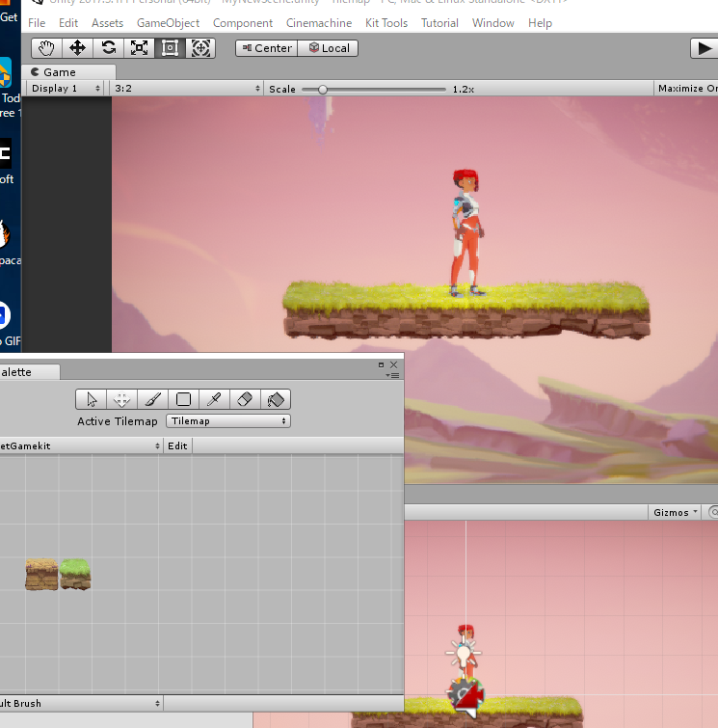718x728 pixels.
Task: Open the Display 1 dropdown
Action: [x=66, y=88]
